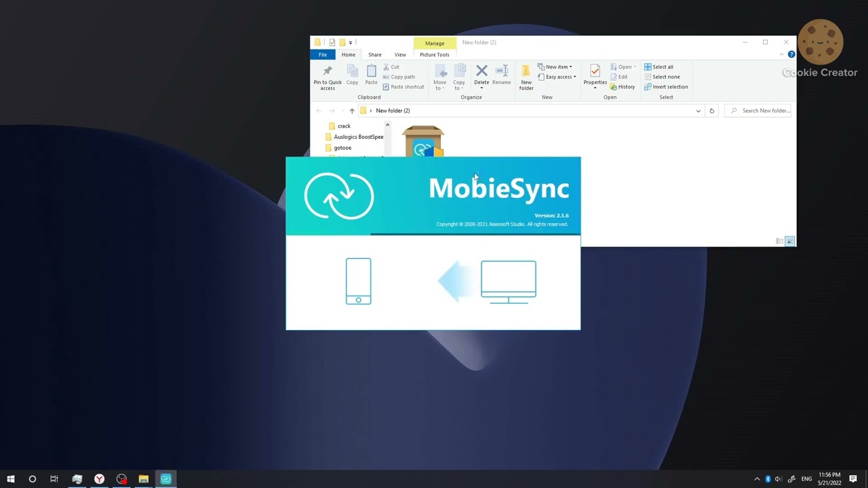Click the address bar path New folder (2)
The image size is (868, 488).
[x=393, y=110]
